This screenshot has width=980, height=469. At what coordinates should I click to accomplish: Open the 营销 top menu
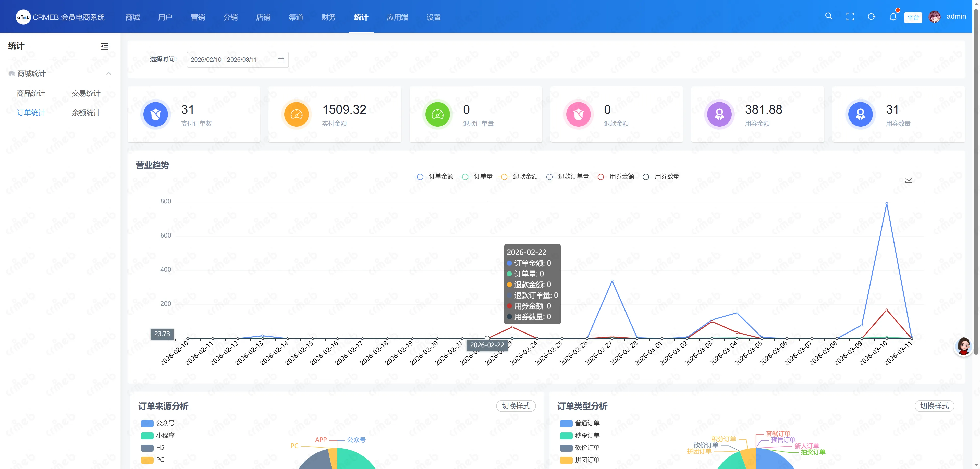(x=198, y=17)
